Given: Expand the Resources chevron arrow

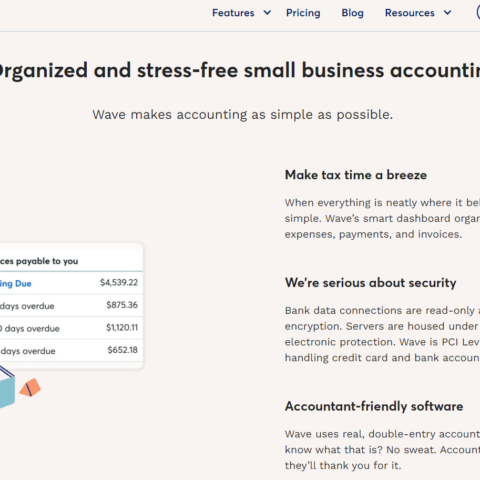Looking at the screenshot, I should point(447,13).
